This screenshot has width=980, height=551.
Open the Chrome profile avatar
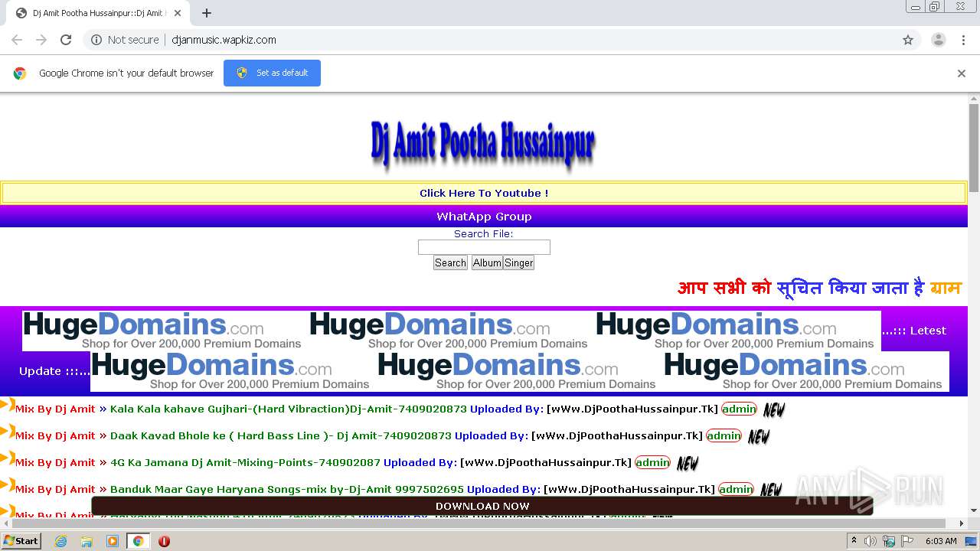coord(938,40)
